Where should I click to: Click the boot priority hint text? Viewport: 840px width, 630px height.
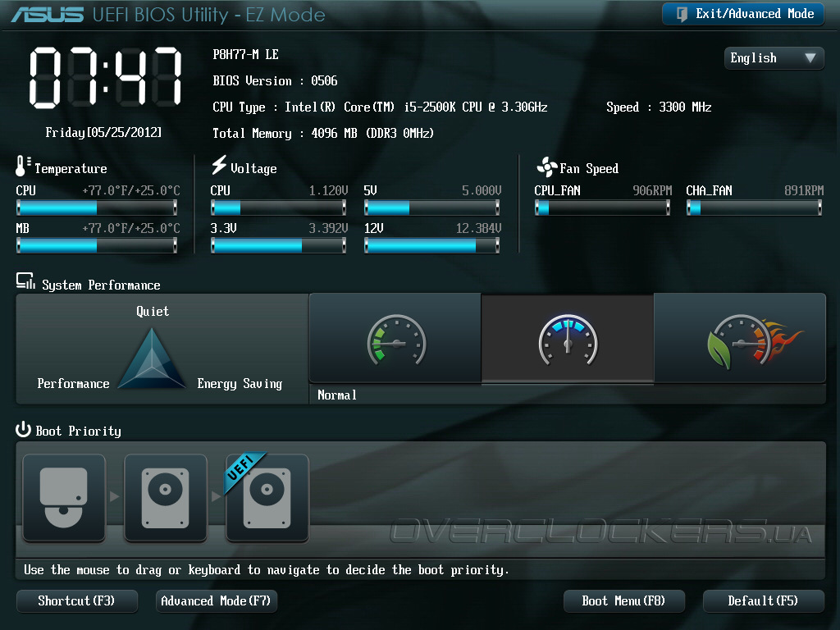(266, 570)
